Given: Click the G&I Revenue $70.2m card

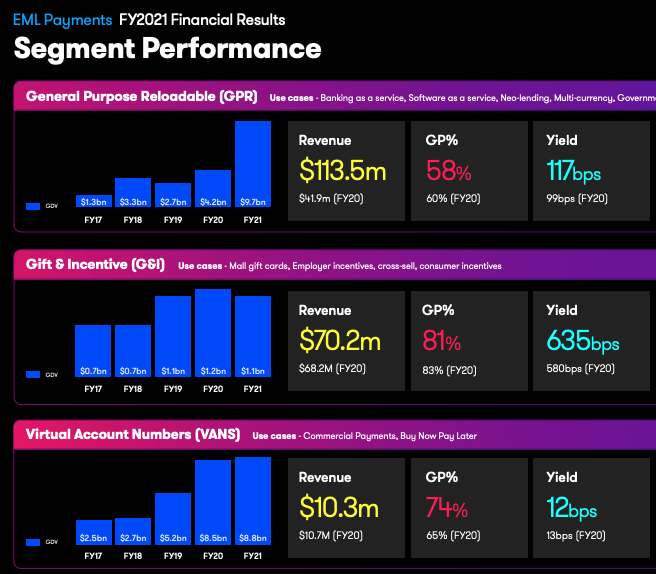Looking at the screenshot, I should point(346,340).
